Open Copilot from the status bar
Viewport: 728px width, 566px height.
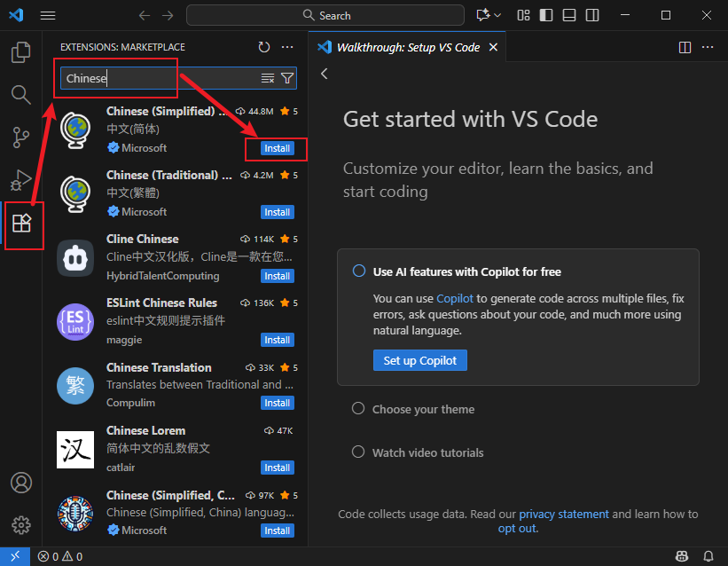[680, 554]
